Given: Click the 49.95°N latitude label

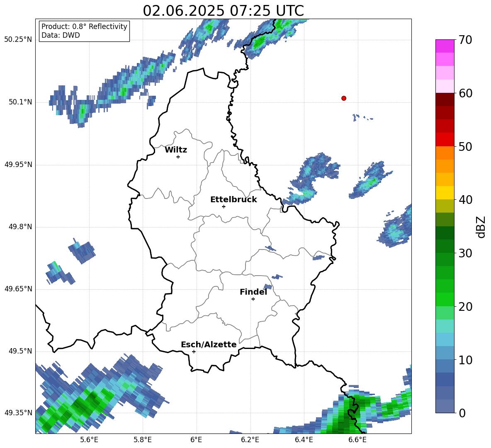Looking at the screenshot, I should tap(18, 165).
